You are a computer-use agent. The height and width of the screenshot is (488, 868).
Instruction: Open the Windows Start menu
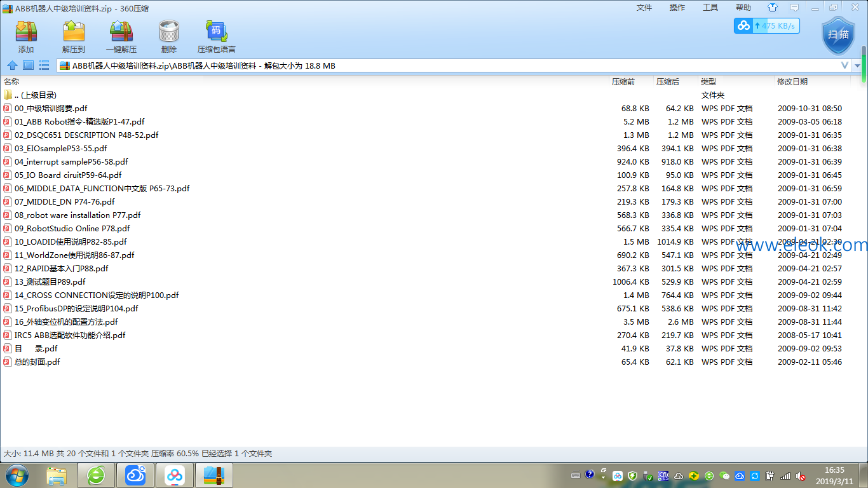click(x=17, y=475)
